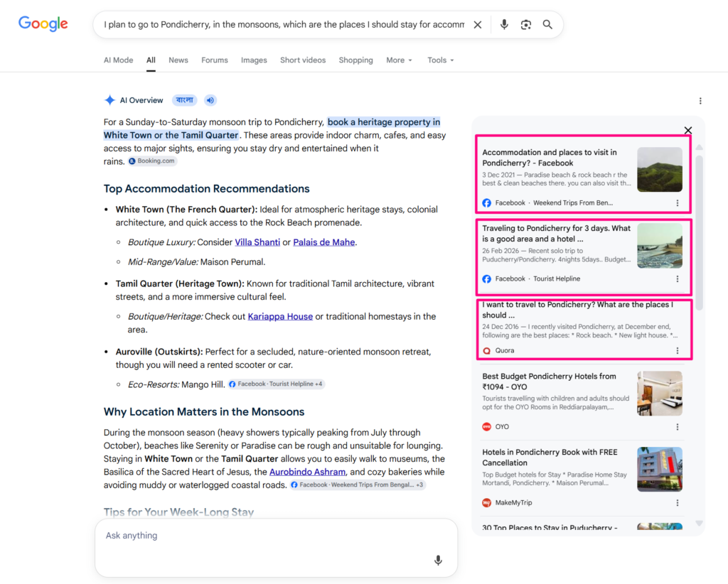Click the sources panel vertical scrollbar

click(x=699, y=232)
